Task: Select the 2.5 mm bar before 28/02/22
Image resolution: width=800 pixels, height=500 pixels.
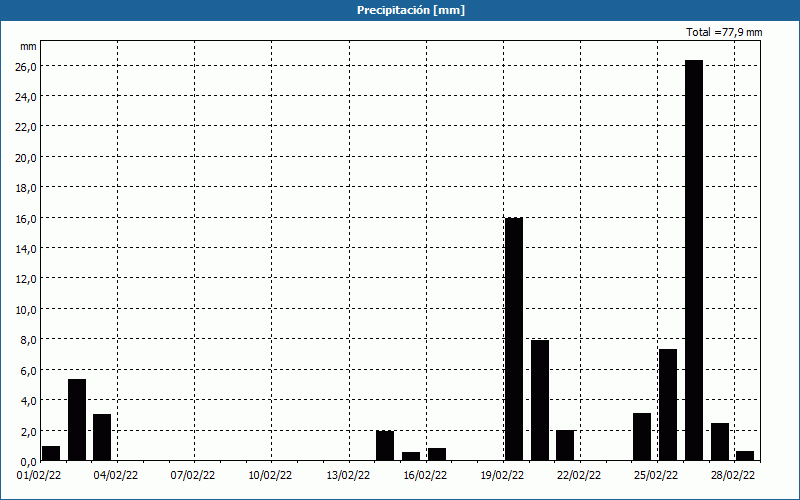Action: (720, 442)
